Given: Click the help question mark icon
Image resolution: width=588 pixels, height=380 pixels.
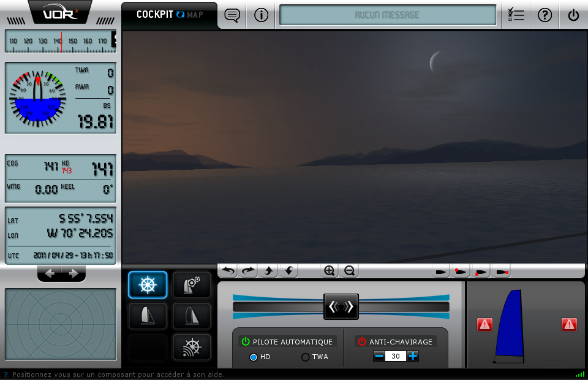Looking at the screenshot, I should tap(545, 15).
